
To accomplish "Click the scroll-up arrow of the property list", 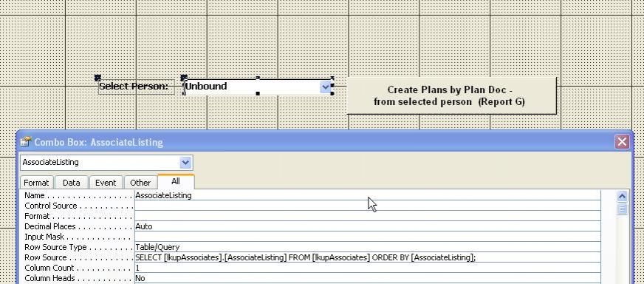I will [623, 197].
